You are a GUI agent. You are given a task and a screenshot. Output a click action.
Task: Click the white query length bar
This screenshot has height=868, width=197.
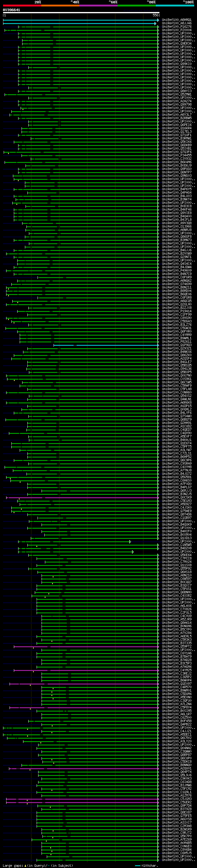pyautogui.click(x=81, y=12)
